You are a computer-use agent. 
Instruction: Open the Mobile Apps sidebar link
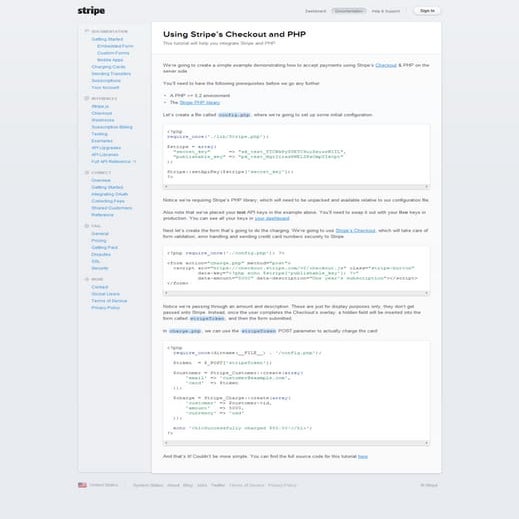110,60
